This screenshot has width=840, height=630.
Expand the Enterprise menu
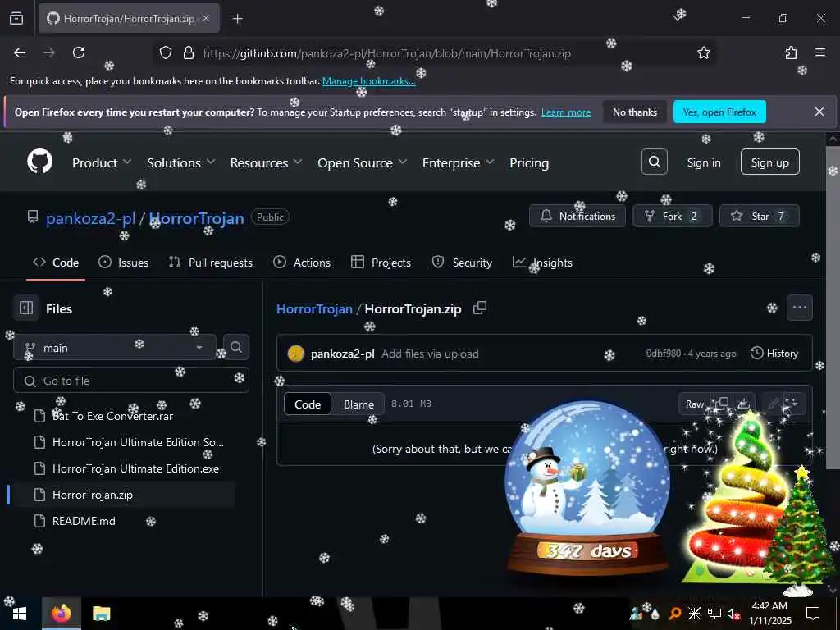click(x=458, y=162)
